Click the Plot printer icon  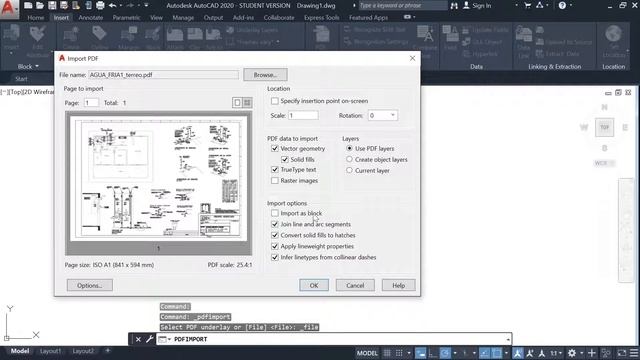pyautogui.click(x=100, y=5)
